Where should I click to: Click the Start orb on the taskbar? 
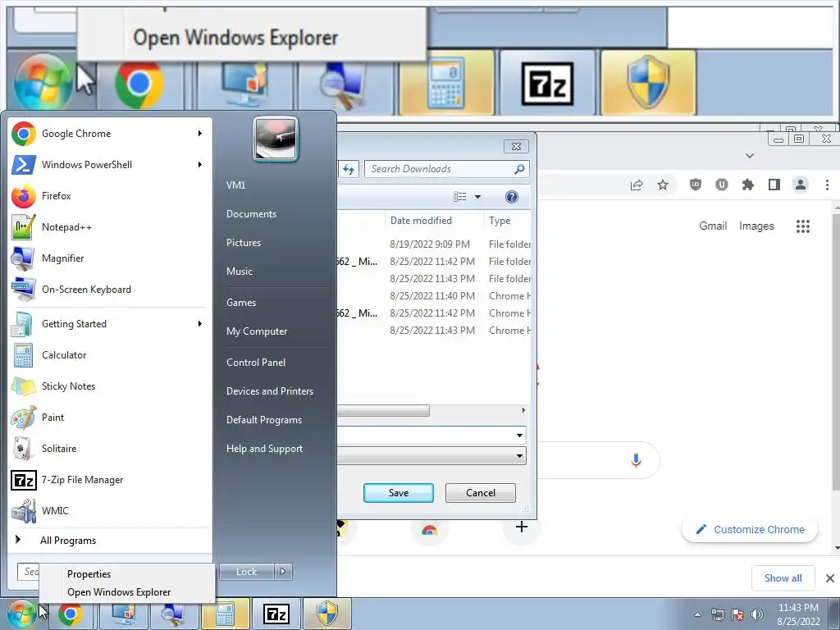pos(21,614)
